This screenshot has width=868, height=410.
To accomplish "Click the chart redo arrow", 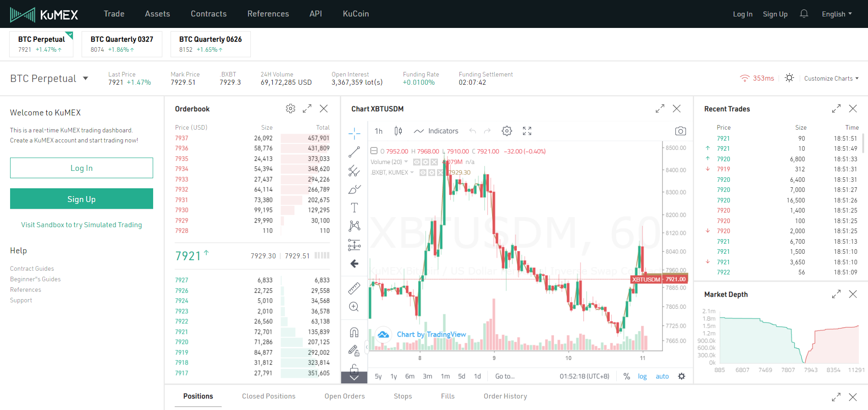I will [487, 131].
